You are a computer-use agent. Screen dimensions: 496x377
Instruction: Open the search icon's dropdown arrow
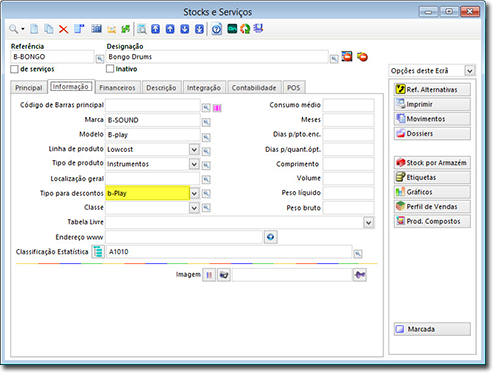click(x=23, y=29)
